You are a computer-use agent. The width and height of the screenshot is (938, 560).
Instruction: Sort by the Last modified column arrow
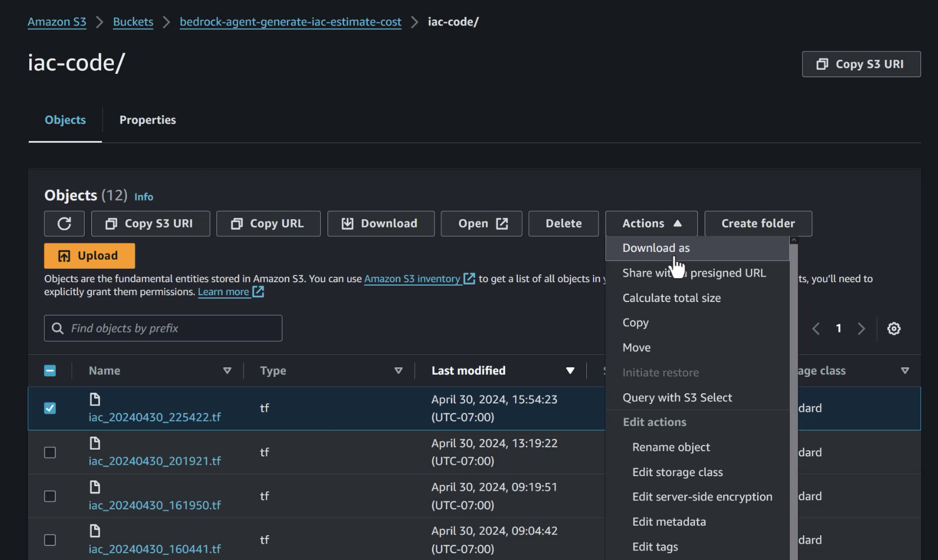570,371
